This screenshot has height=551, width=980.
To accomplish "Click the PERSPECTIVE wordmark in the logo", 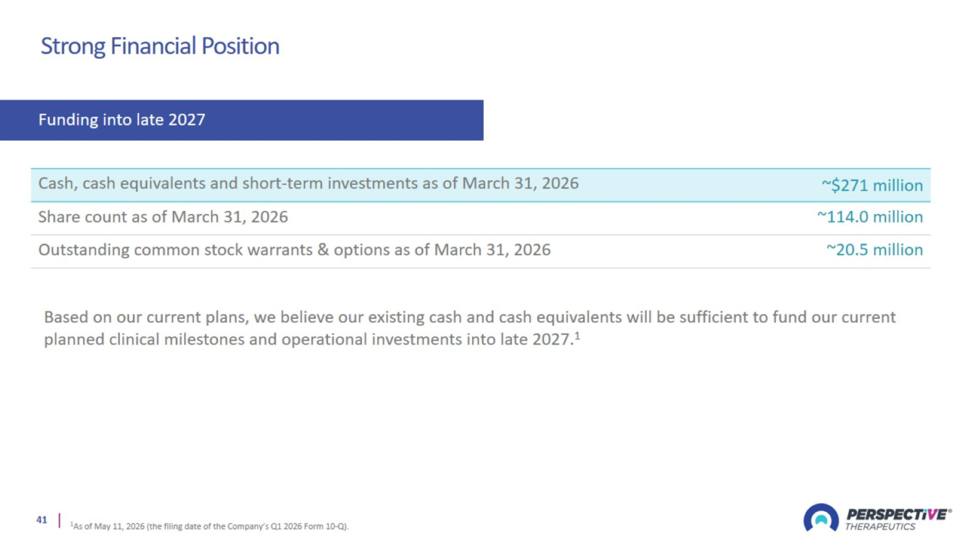I will coord(897,514).
